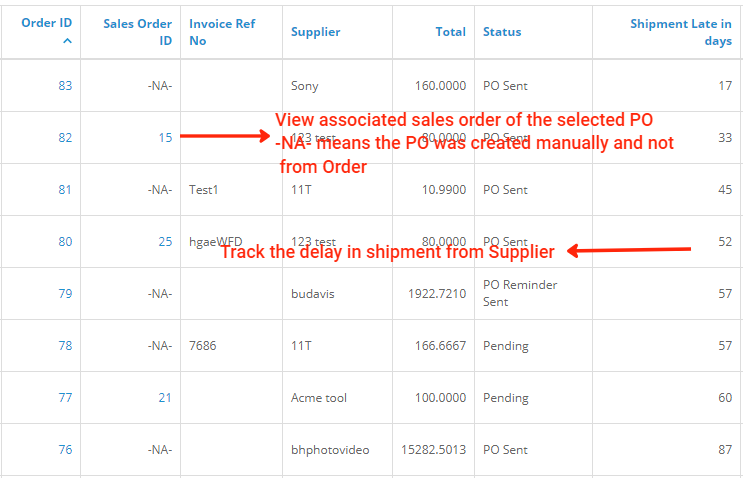Sort by Invoice Ref No column
Screen dimensions: 743x478
[x=222, y=31]
